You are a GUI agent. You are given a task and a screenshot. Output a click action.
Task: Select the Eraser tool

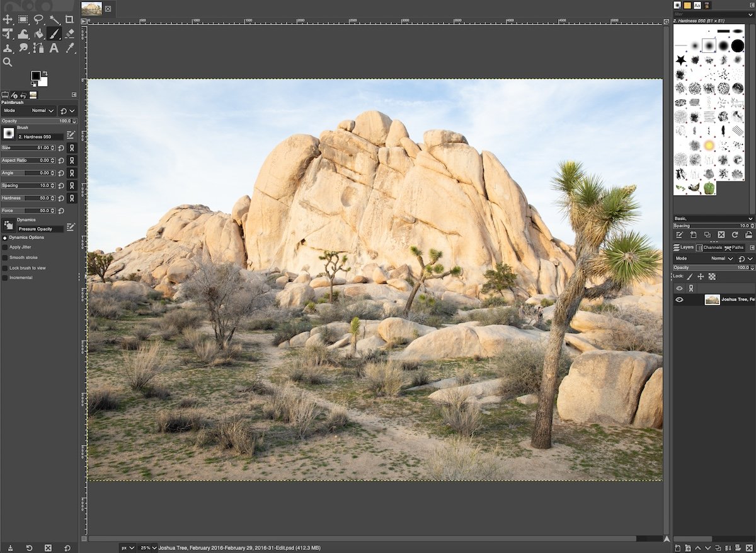point(69,33)
